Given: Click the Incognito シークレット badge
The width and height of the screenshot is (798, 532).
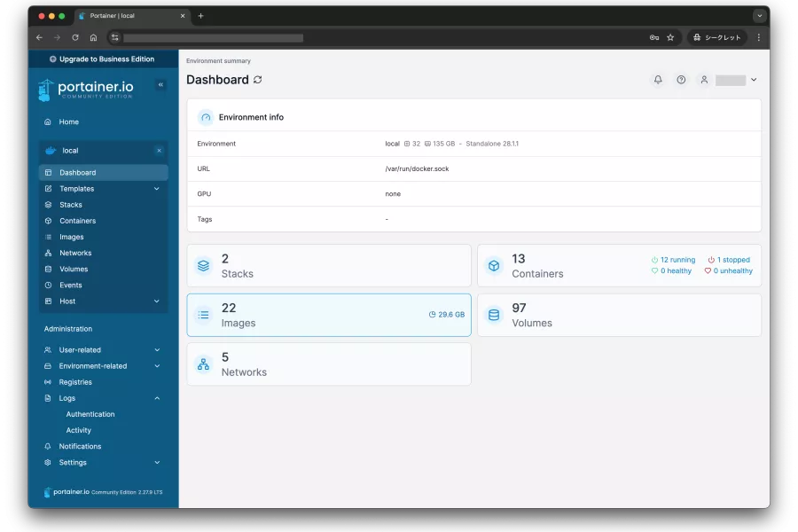Looking at the screenshot, I should point(717,37).
